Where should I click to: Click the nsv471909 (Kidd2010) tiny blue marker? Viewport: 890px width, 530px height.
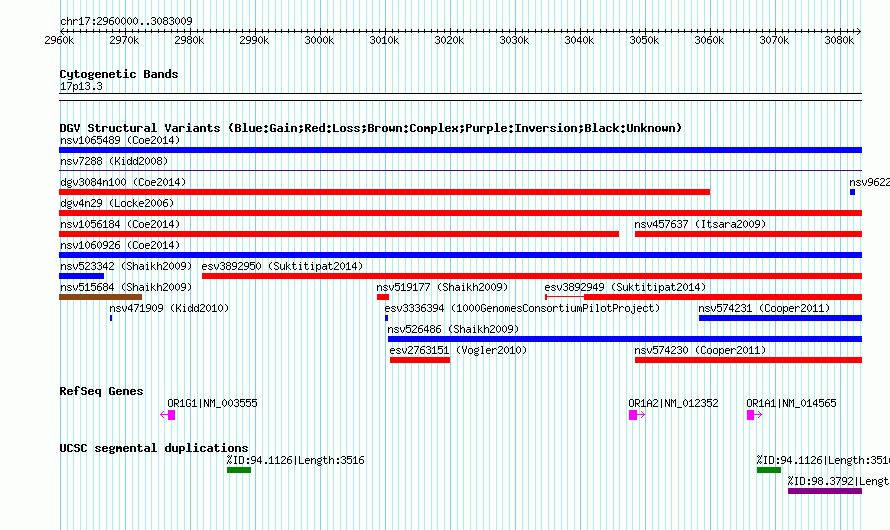[x=111, y=318]
